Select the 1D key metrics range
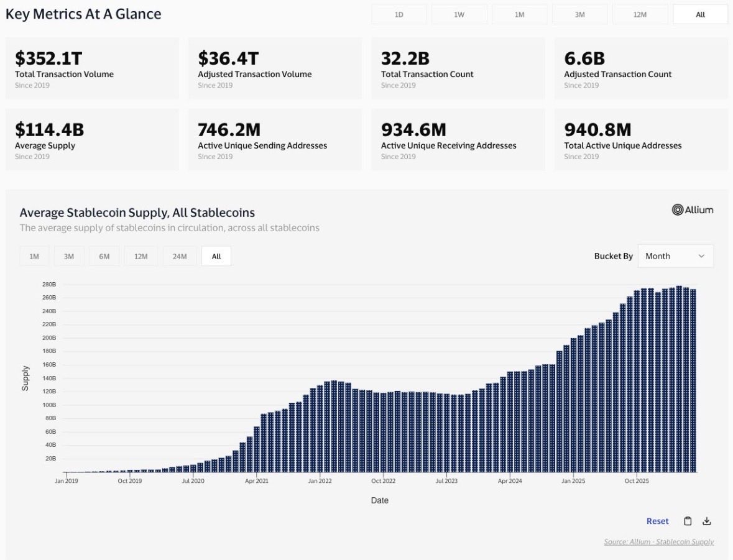Viewport: 733px width, 560px height. click(399, 14)
